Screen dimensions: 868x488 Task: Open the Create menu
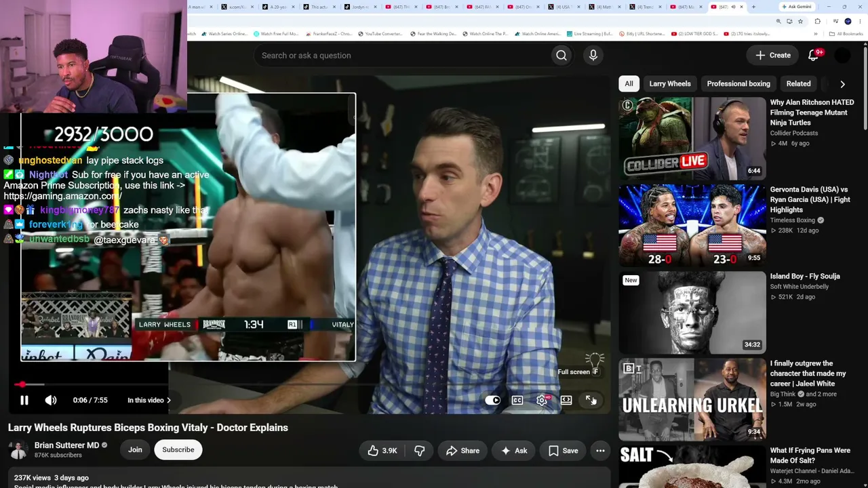[x=773, y=56]
